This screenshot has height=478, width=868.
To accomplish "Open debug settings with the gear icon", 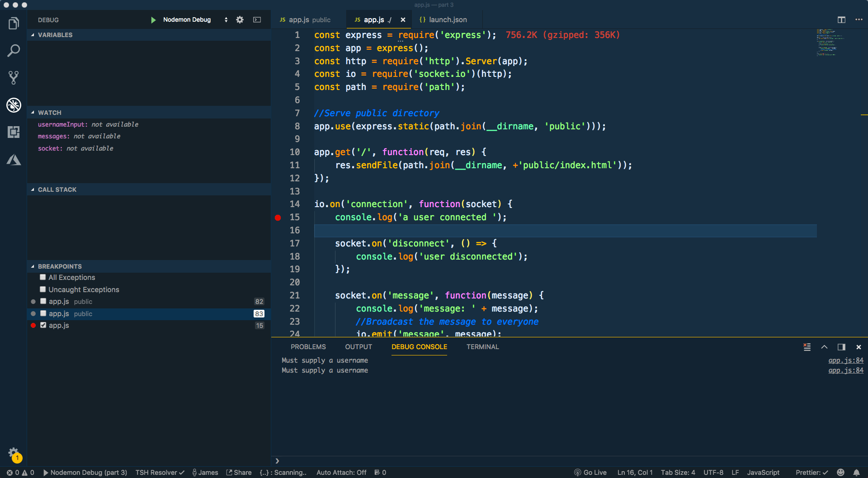I will click(240, 20).
